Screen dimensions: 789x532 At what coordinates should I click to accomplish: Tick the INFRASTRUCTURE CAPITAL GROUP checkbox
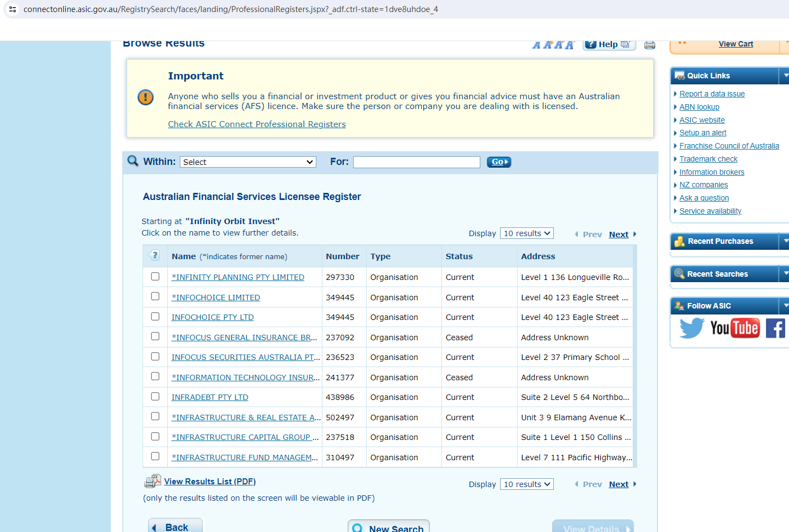(155, 437)
